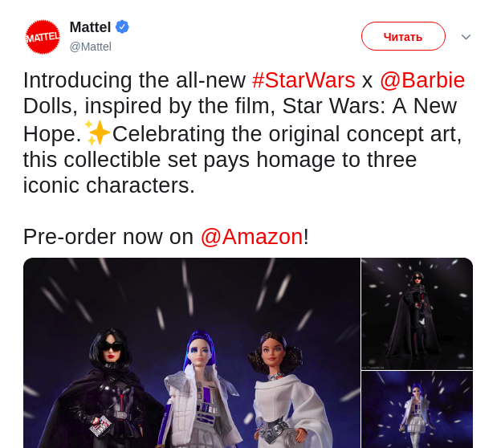View the R2-D2 doll thumbnail
The image size is (501, 448).
(x=417, y=409)
